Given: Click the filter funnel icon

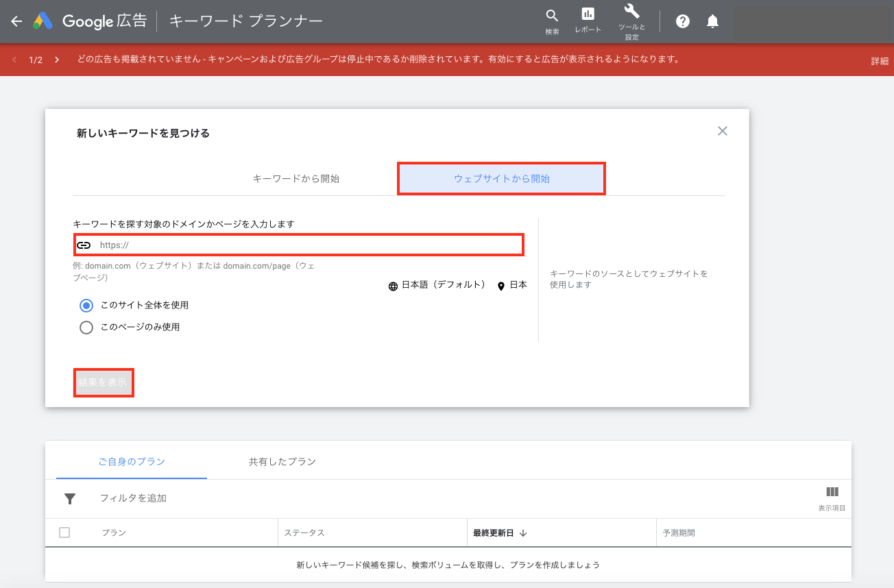Looking at the screenshot, I should click(x=70, y=498).
